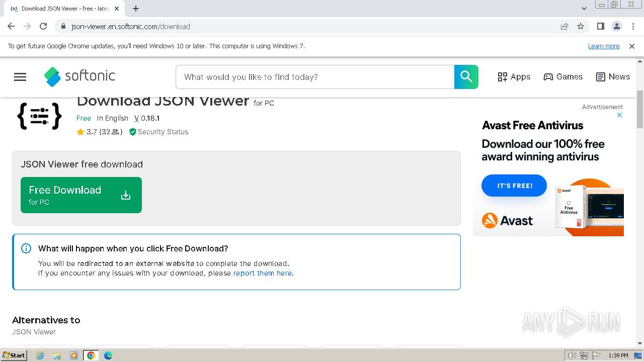
Task: Expand the tab search dropdown
Action: click(x=584, y=9)
